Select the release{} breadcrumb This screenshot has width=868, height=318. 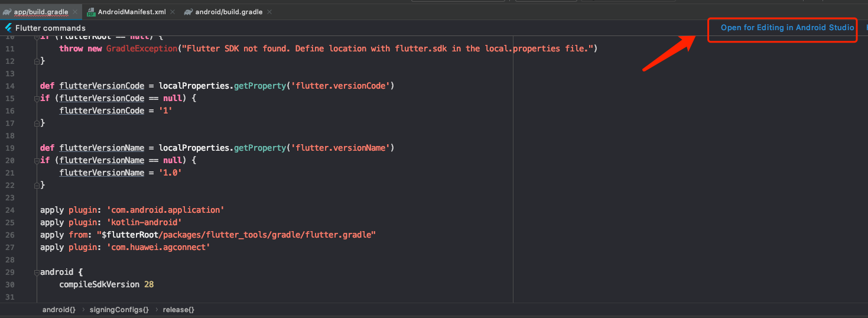pyautogui.click(x=178, y=310)
